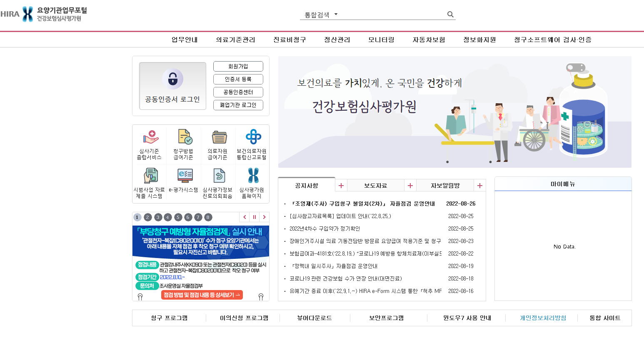This screenshot has width=644, height=340.
Task: Expand more 공지사항 with plus icon
Action: 341,186
